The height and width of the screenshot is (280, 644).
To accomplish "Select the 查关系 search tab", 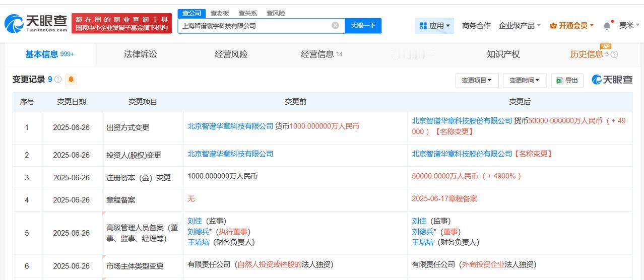I will click(247, 13).
